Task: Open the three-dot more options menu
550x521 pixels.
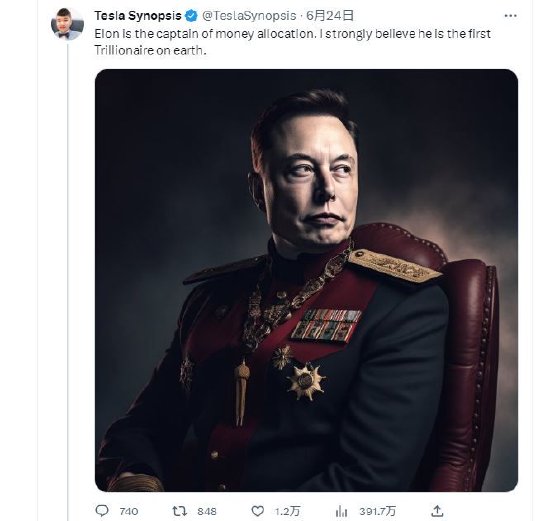Action: (x=510, y=16)
